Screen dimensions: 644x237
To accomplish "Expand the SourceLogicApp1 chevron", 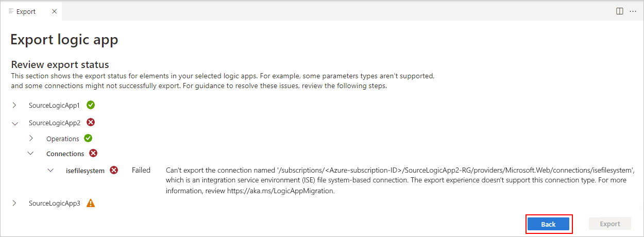I will tap(14, 105).
